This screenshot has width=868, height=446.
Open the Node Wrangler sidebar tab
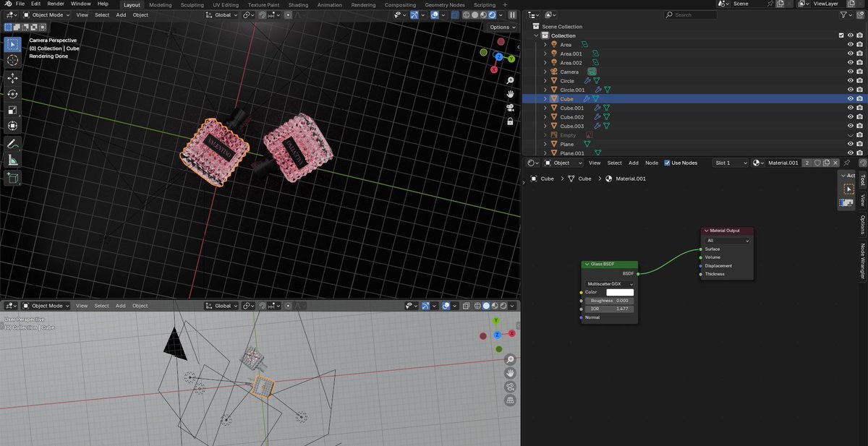[862, 261]
